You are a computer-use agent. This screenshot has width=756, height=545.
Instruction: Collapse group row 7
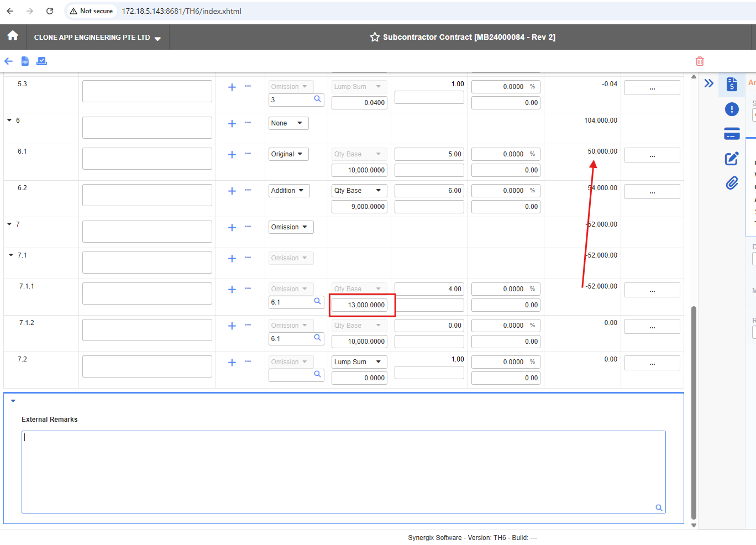click(9, 224)
